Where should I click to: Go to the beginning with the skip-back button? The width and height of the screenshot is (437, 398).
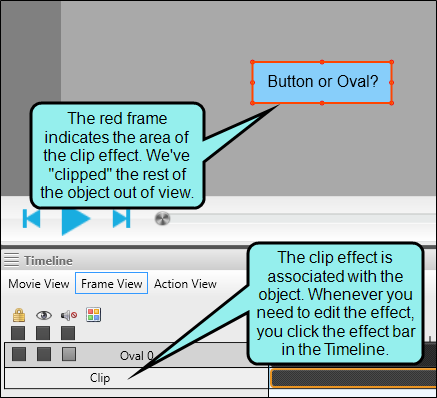(31, 219)
